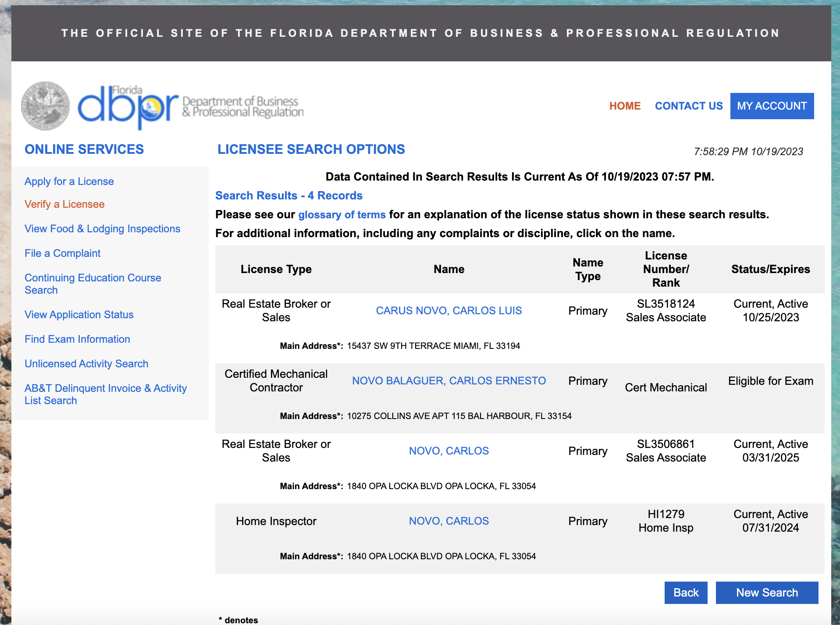Click address 10275 COLLINS AVE APT 115
Screen dimensions: 840x625
pos(459,416)
